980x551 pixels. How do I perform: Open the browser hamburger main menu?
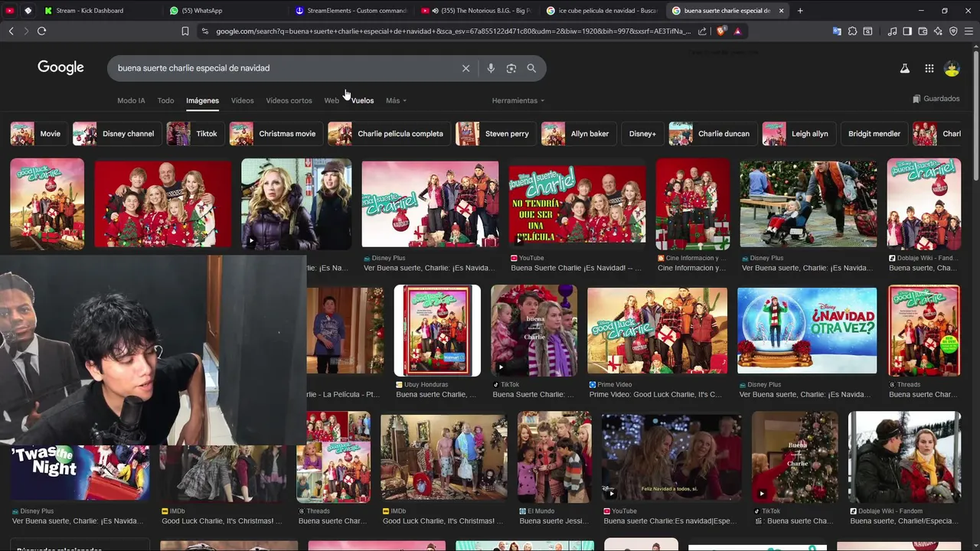point(969,31)
